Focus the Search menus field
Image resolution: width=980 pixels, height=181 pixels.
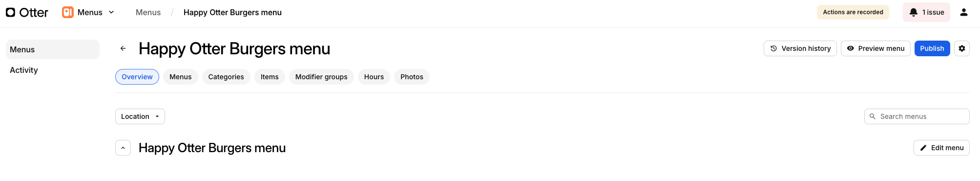click(x=917, y=116)
